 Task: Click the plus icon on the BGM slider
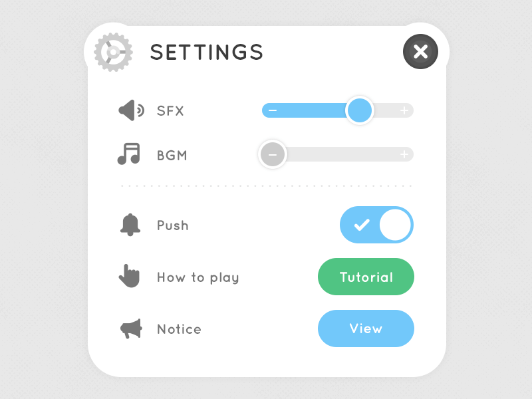(x=403, y=154)
